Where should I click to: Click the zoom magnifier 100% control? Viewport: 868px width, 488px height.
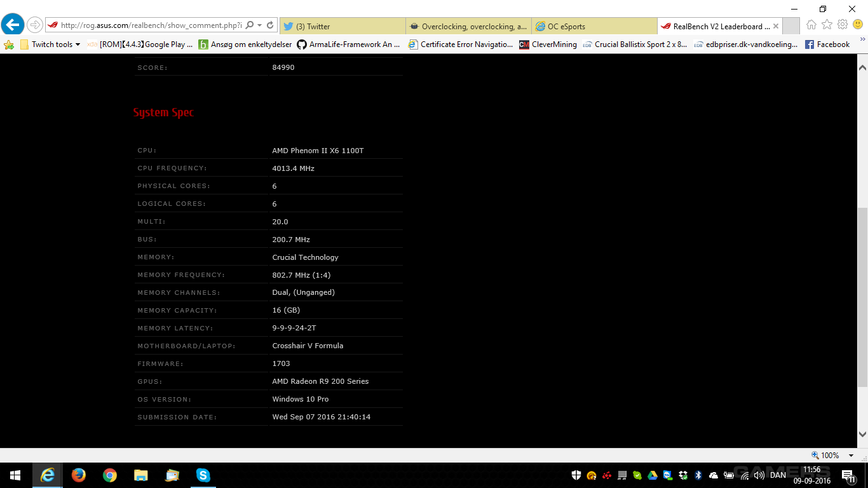[825, 456]
